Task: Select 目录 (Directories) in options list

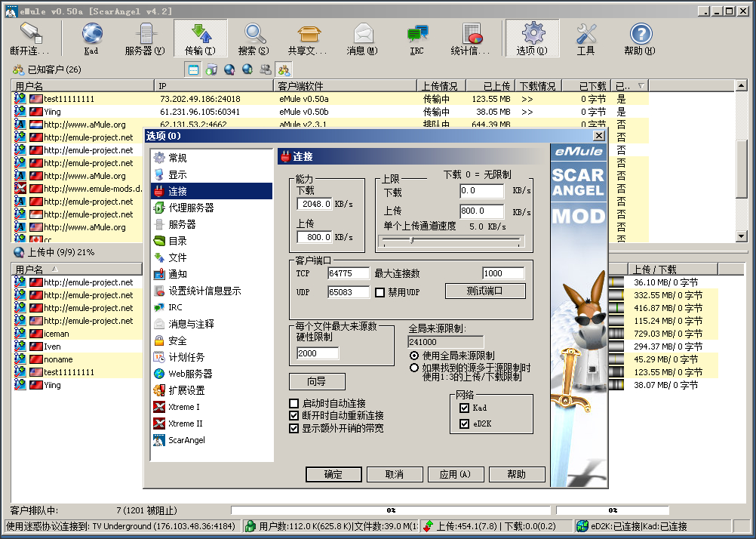Action: [x=212, y=241]
